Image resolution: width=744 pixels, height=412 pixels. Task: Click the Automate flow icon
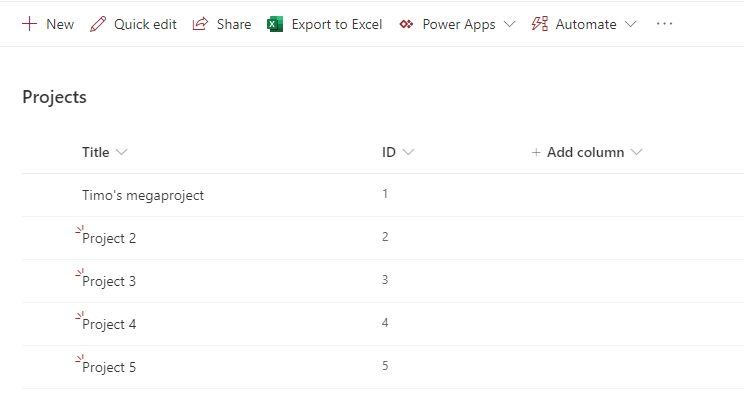point(540,24)
